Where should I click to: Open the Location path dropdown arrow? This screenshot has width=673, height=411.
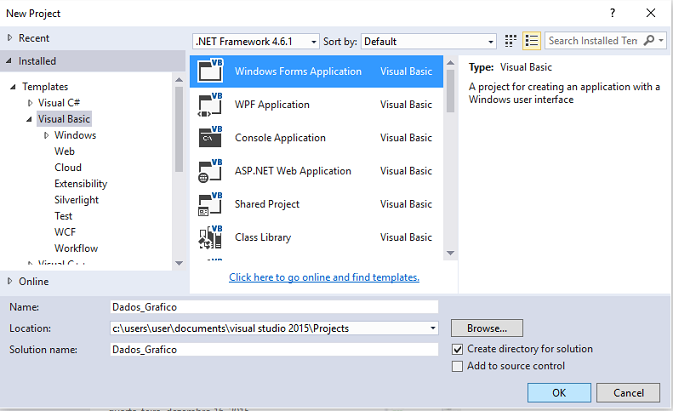[433, 328]
